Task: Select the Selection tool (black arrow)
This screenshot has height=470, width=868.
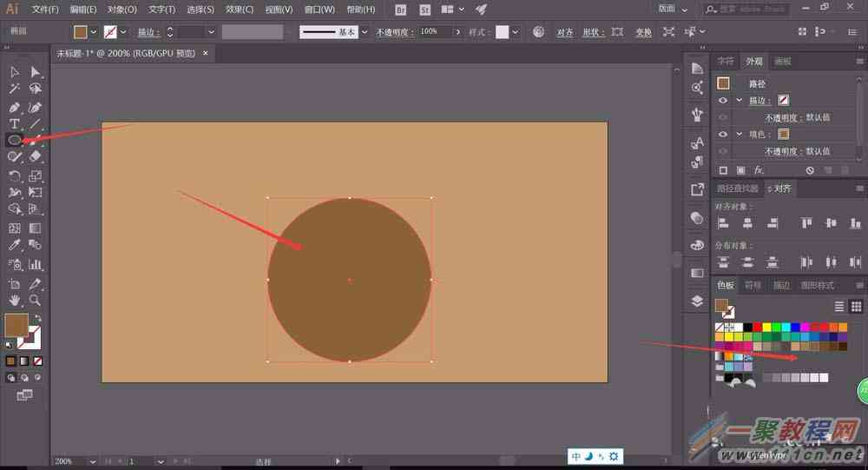Action: pos(15,72)
